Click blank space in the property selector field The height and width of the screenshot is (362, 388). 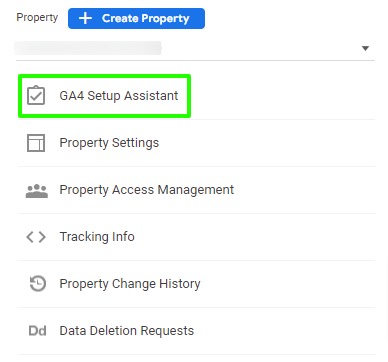click(260, 48)
